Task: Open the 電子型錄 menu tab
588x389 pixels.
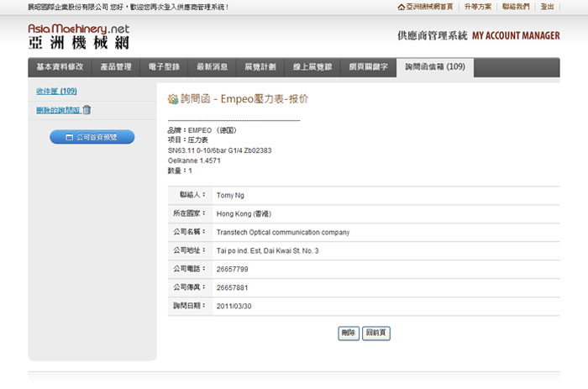Action: click(164, 67)
